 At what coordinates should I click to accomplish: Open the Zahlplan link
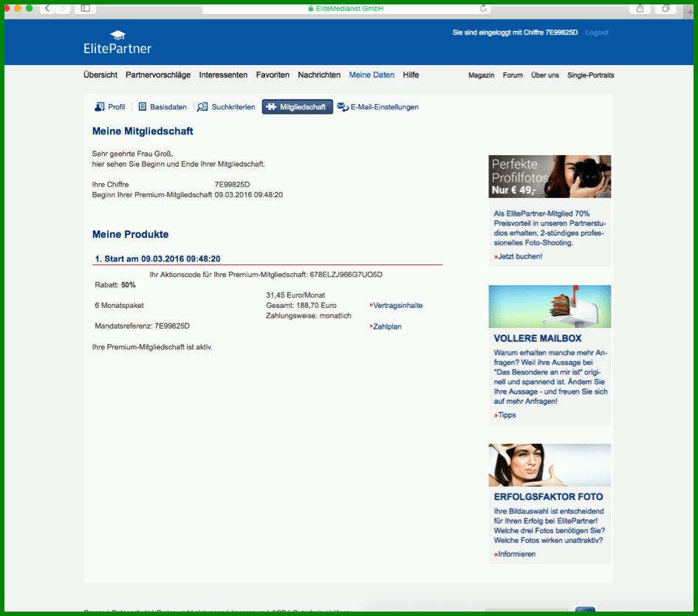click(386, 326)
